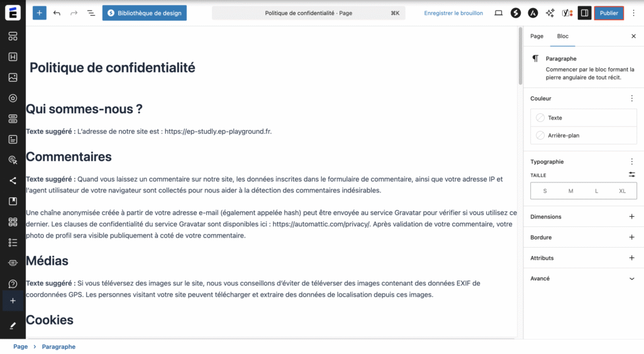Screen dimensions: 644x354
Task: Click the editor vertical scrollbar
Action: 520,56
